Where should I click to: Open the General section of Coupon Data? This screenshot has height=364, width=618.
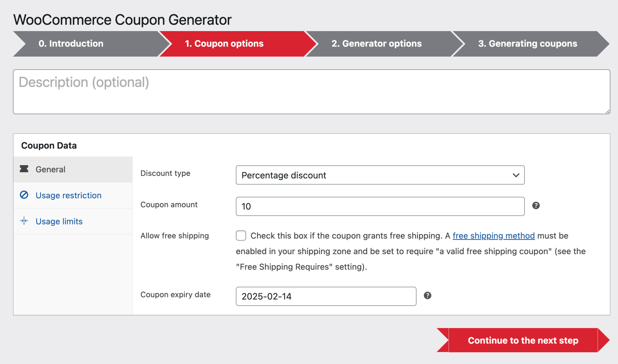point(50,169)
